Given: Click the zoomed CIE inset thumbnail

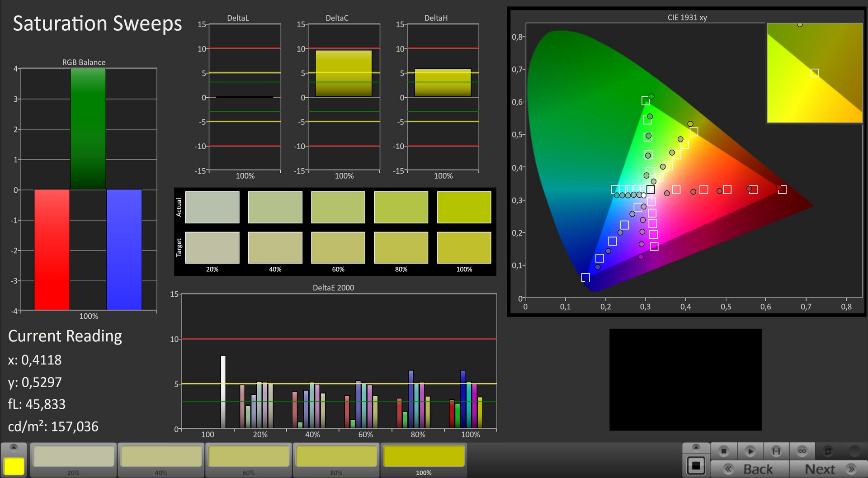Looking at the screenshot, I should pyautogui.click(x=815, y=73).
